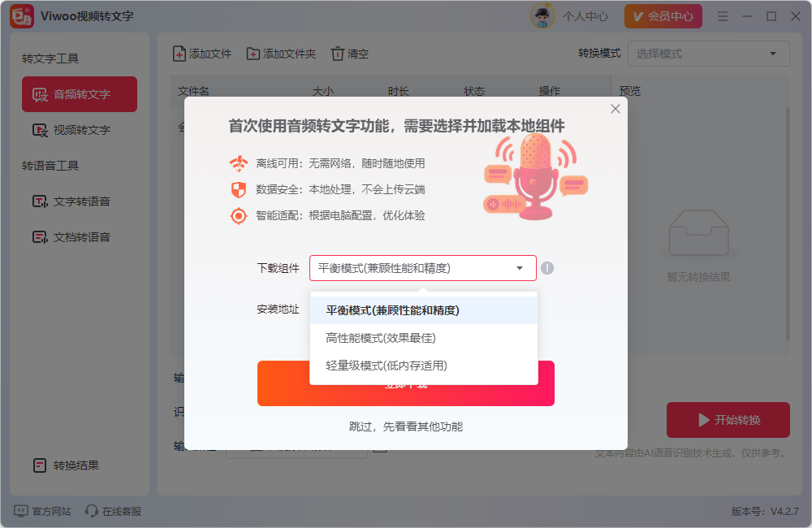This screenshot has height=528, width=812.
Task: Click the 安装地址 label
Action: coord(278,309)
